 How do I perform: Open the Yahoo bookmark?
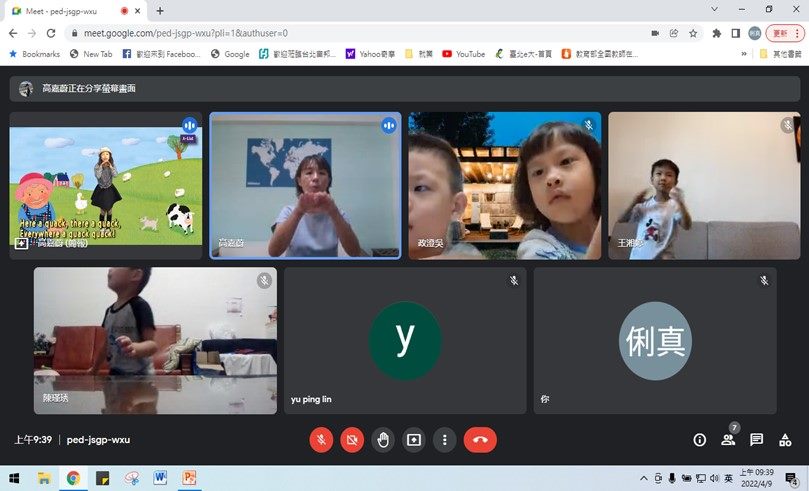pyautogui.click(x=371, y=54)
